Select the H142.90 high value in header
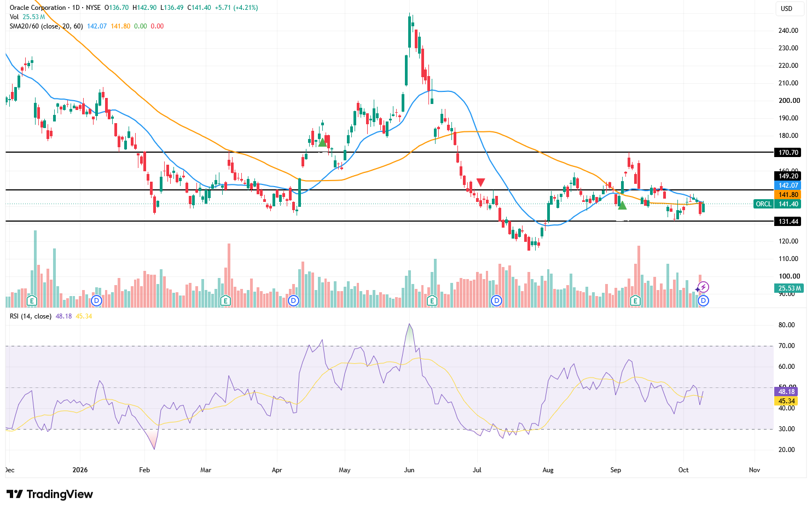Image resolution: width=812 pixels, height=510 pixels. [x=145, y=8]
